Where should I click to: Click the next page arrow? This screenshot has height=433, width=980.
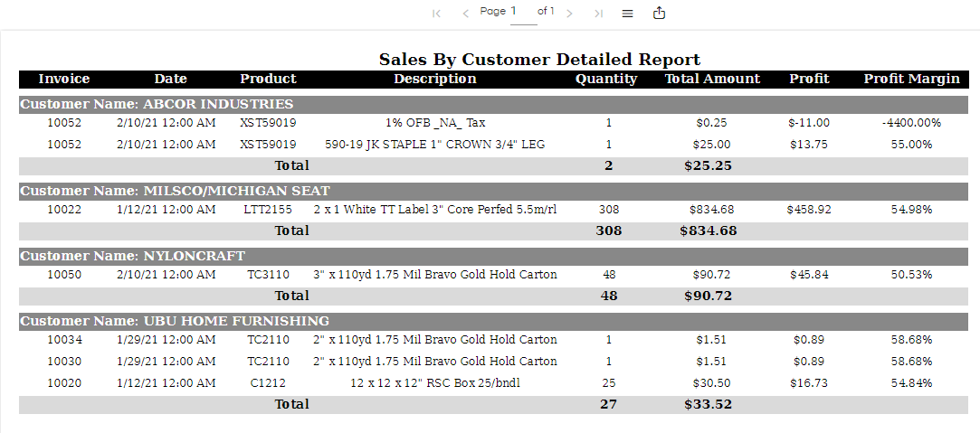coord(569,14)
